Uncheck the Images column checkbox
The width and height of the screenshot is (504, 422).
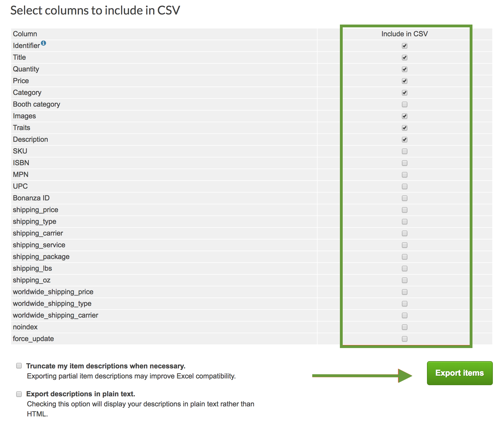pos(404,116)
